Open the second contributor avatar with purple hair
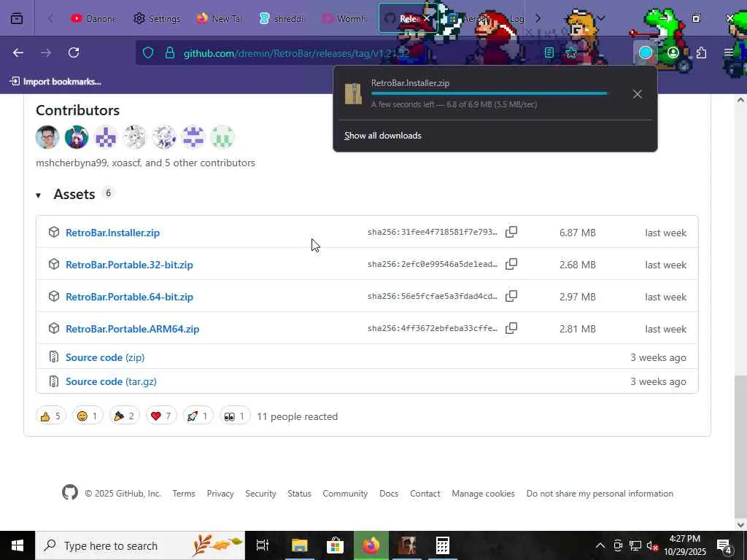This screenshot has width=747, height=560. [x=76, y=137]
